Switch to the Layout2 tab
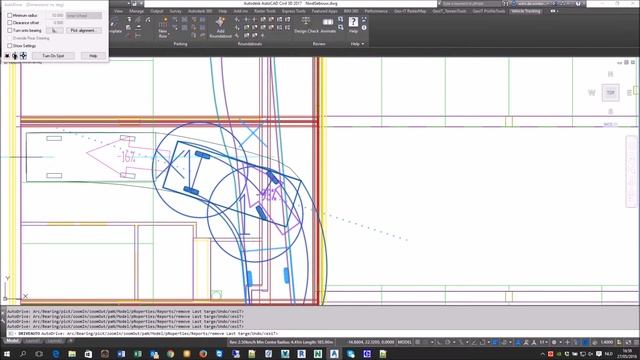Viewport: 640px width, 360px height. (x=54, y=341)
